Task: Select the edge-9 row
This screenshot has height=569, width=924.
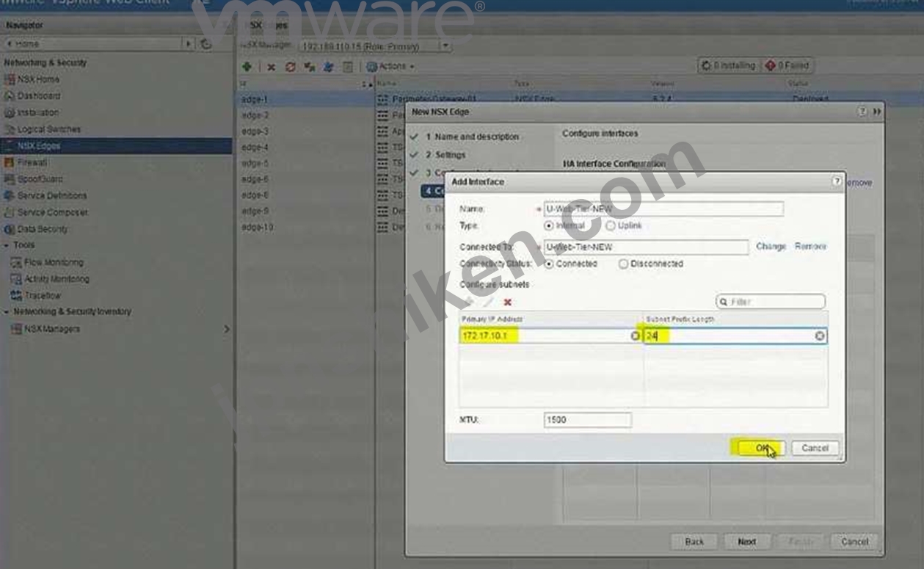Action: tap(255, 211)
